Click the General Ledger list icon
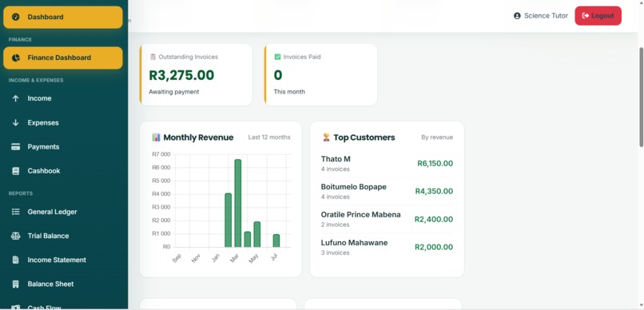Image resolution: width=644 pixels, height=310 pixels. (16, 212)
